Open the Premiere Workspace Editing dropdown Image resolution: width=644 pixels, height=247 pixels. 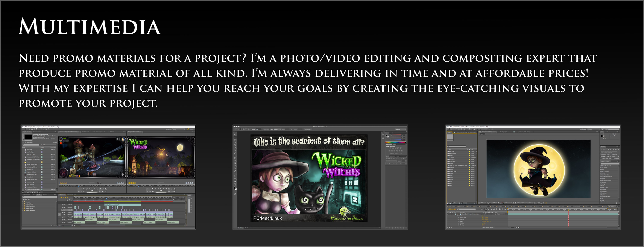click(x=179, y=129)
